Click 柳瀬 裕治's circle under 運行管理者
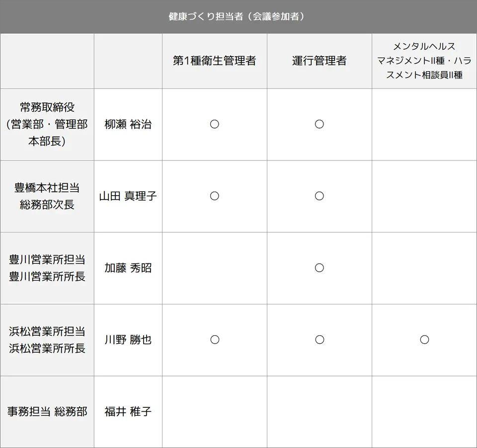This screenshot has width=477, height=448. (319, 124)
